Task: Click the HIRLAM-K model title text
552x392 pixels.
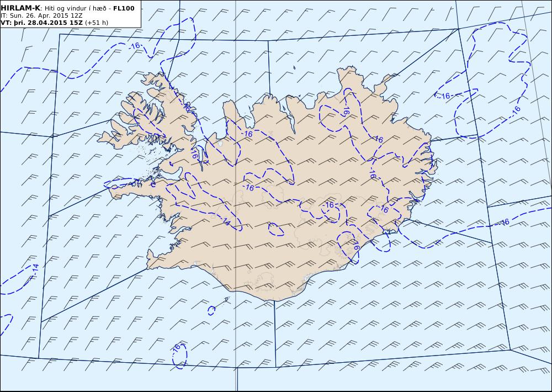Action: pos(21,8)
